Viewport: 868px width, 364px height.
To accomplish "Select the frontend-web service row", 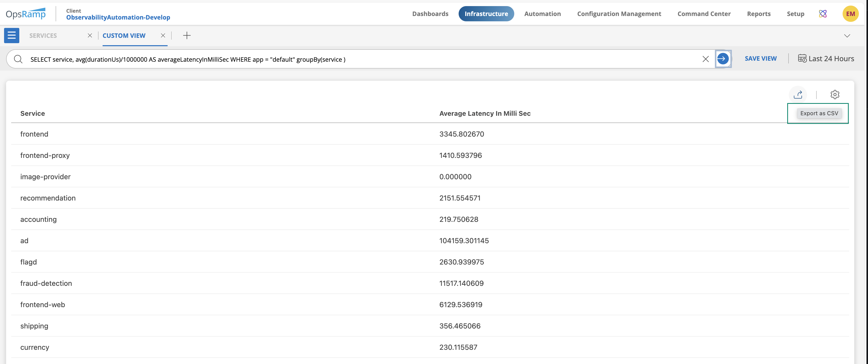I will 430,305.
